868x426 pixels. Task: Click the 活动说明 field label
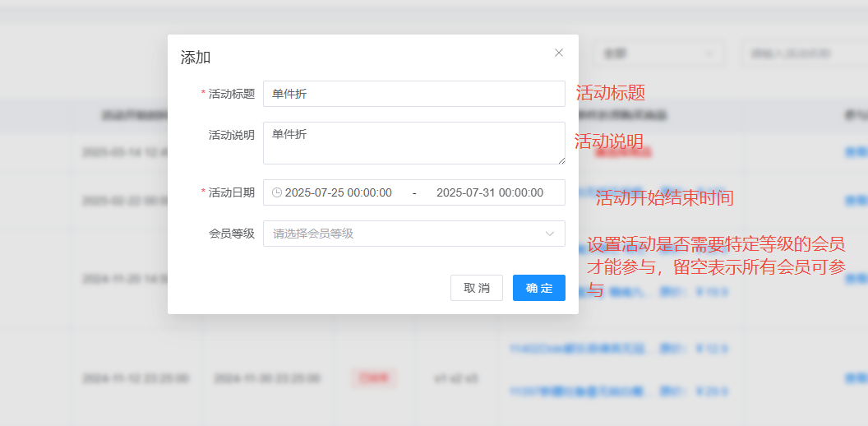click(x=231, y=135)
